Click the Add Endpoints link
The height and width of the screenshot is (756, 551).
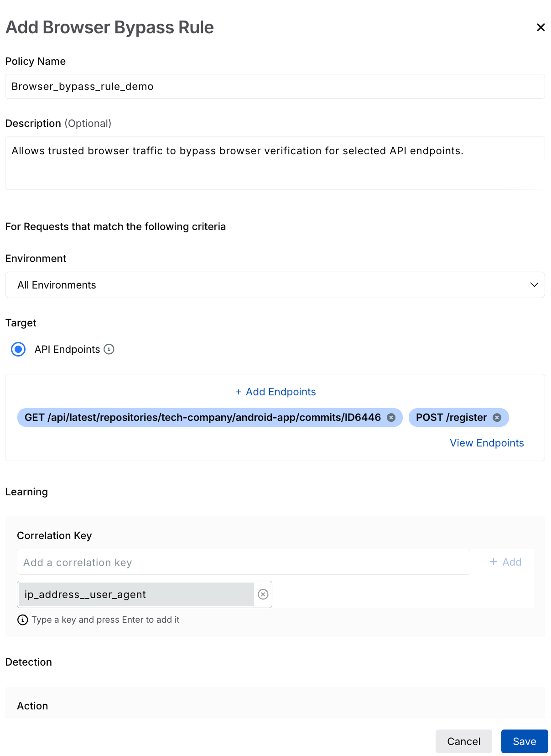tap(275, 392)
